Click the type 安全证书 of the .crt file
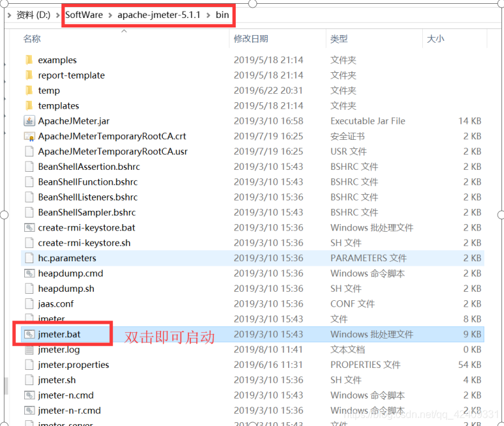This screenshot has width=504, height=426. 347,136
